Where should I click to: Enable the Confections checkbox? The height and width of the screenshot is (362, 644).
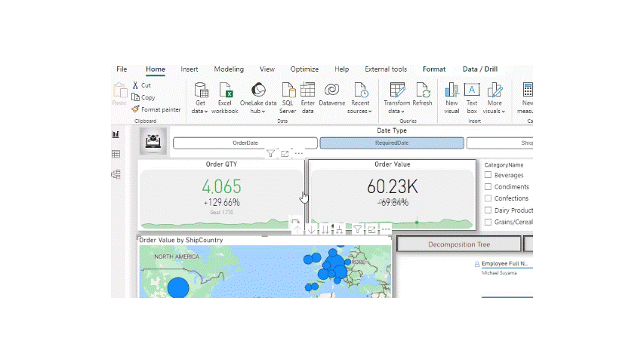pyautogui.click(x=488, y=198)
